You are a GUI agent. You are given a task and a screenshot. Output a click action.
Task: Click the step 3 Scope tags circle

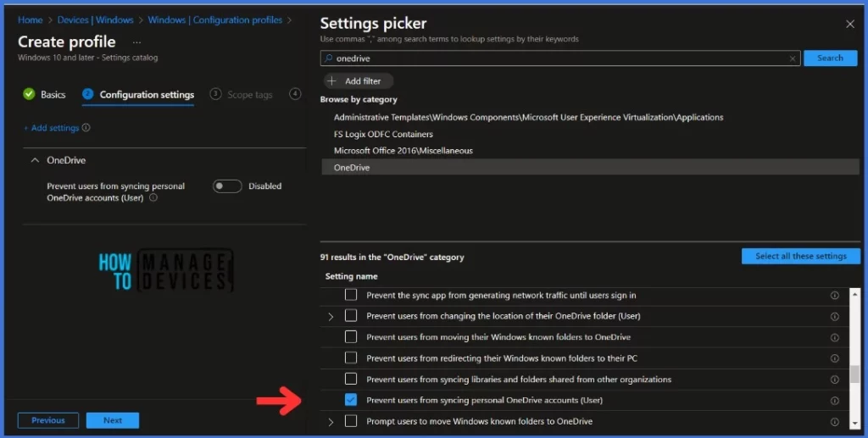click(x=215, y=94)
